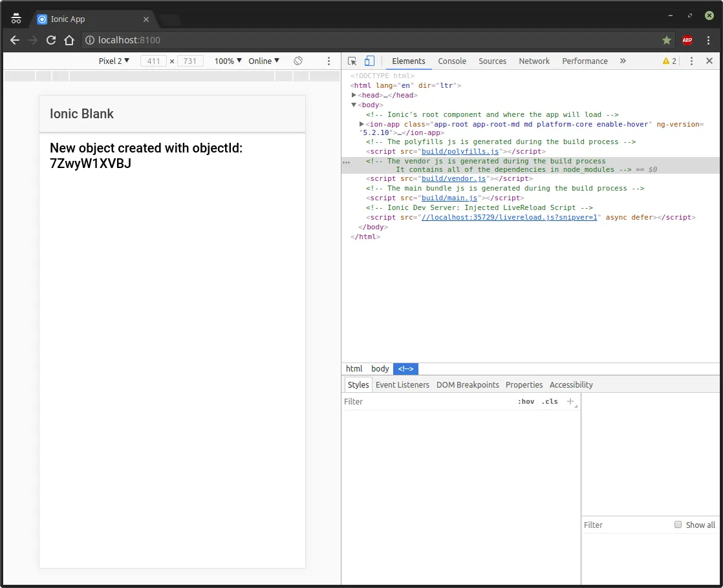Switch to the Network tab
Screen dimensions: 723x588
pos(534,61)
